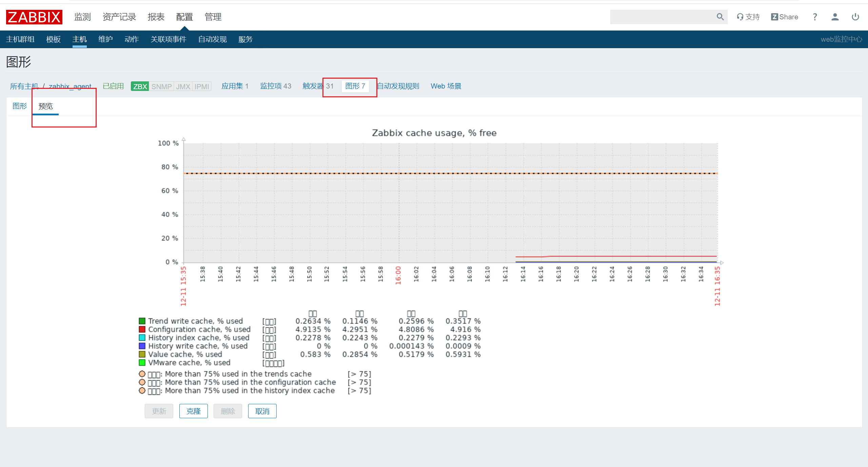The image size is (868, 467).
Task: Click the Value cache olive swatch
Action: click(x=142, y=354)
